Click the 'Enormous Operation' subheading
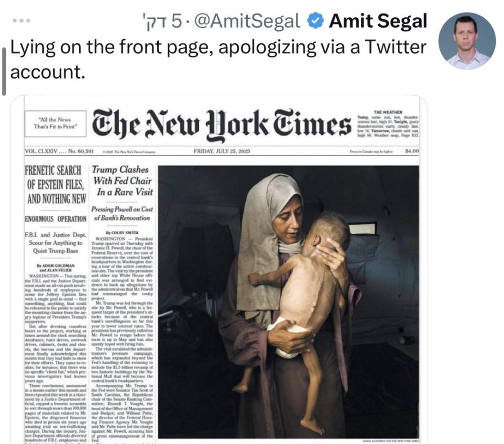This screenshot has height=444, width=504. [x=56, y=219]
